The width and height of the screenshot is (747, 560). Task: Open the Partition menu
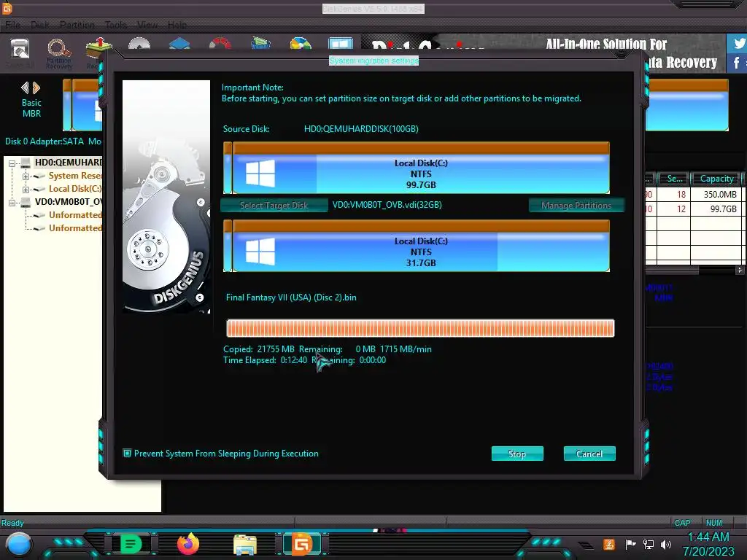77,25
